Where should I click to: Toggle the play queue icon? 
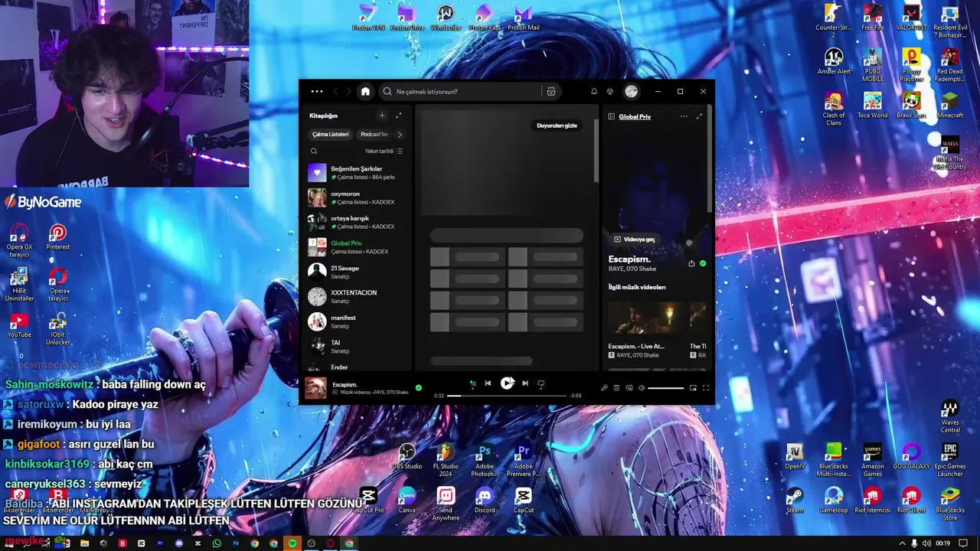tap(616, 388)
